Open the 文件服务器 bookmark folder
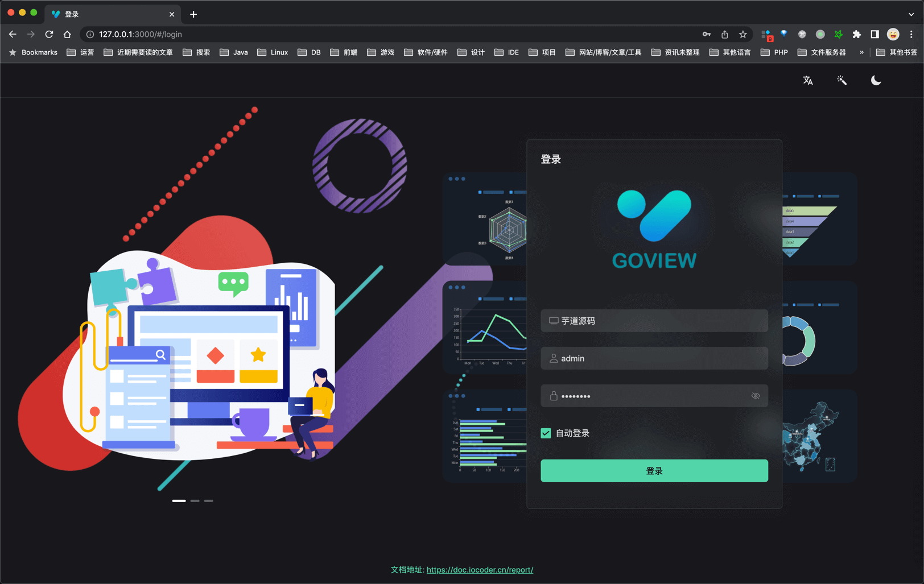 822,52
